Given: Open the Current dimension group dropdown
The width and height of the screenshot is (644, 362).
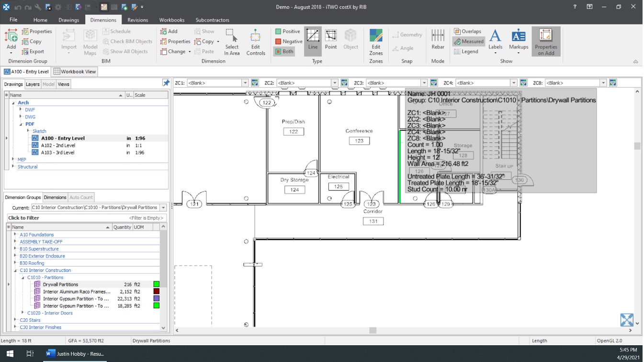Looking at the screenshot, I should pos(163,208).
